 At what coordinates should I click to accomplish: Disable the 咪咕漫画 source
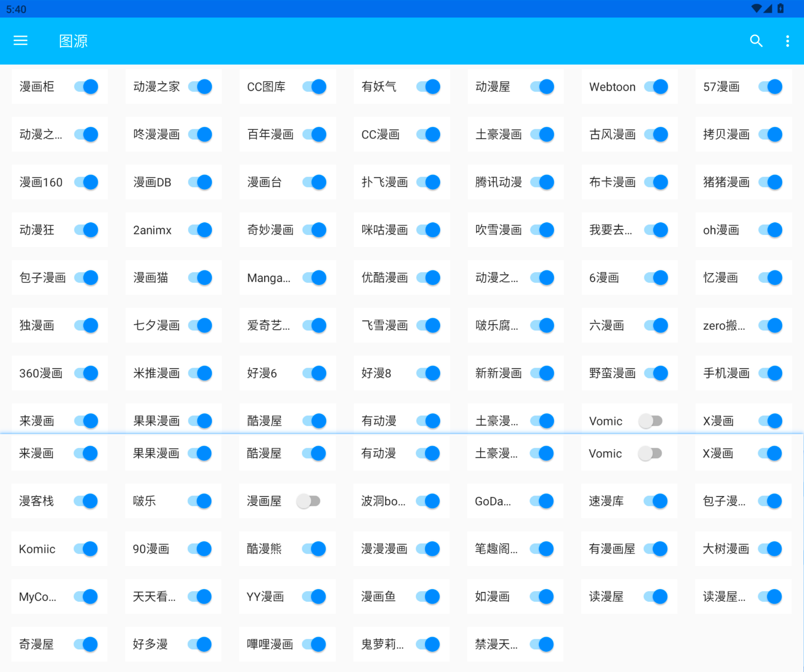428,230
